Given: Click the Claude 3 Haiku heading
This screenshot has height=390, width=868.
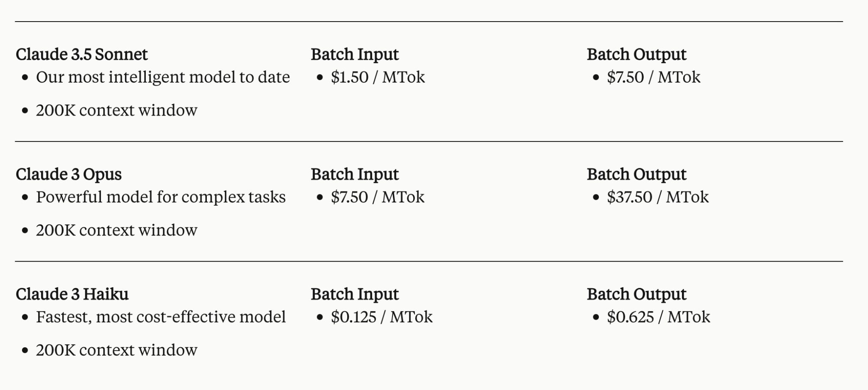Looking at the screenshot, I should coord(72,294).
